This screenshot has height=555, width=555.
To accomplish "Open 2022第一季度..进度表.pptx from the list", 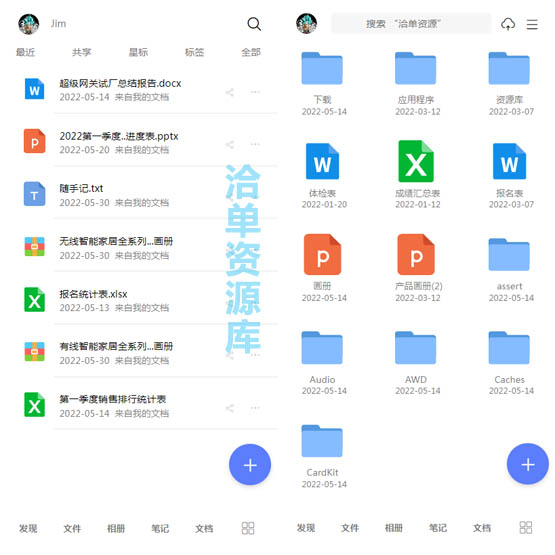I will (x=149, y=142).
